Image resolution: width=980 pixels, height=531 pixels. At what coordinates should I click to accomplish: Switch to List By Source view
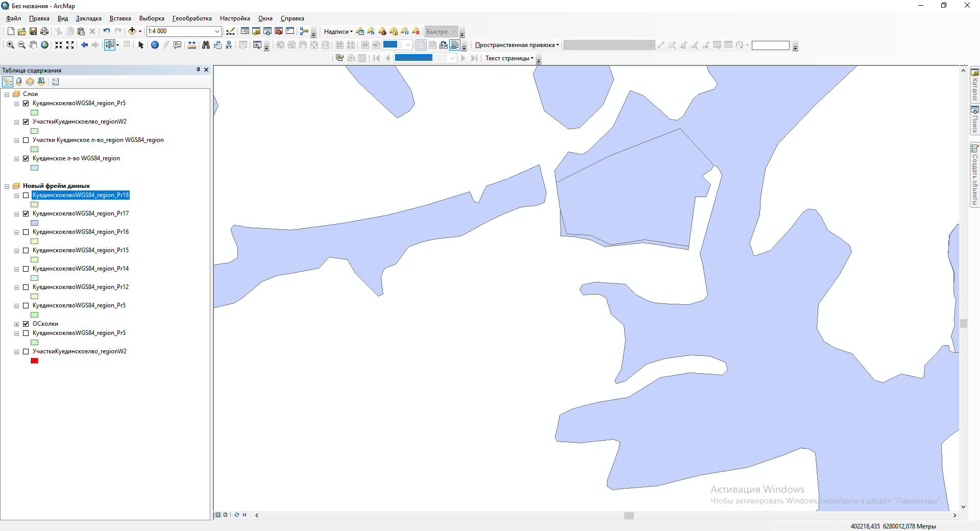tap(19, 82)
